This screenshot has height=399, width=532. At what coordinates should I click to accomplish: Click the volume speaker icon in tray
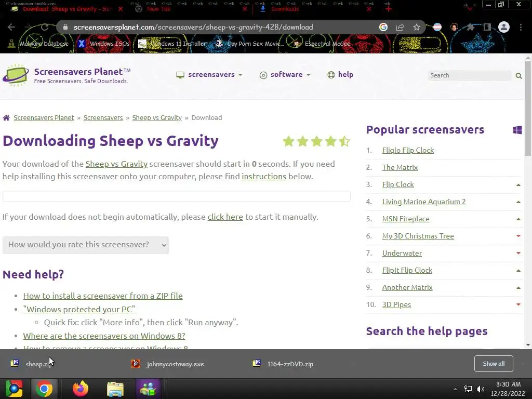(x=481, y=389)
